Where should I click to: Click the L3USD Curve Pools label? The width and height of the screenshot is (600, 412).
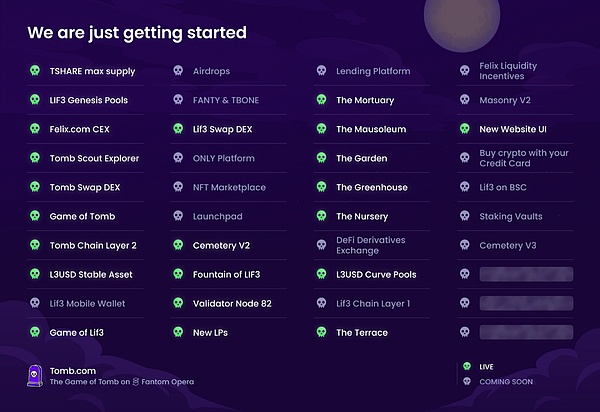pyautogui.click(x=376, y=275)
